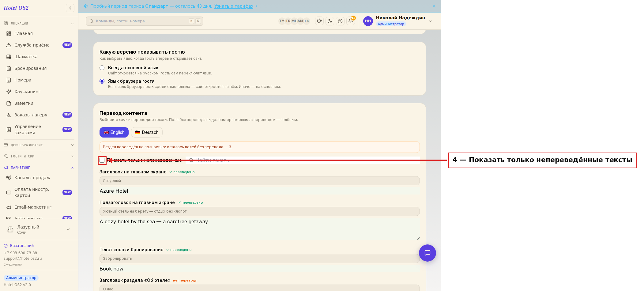Click support@hotelos2.ru email address
This screenshot has width=644, height=291.
23,259
